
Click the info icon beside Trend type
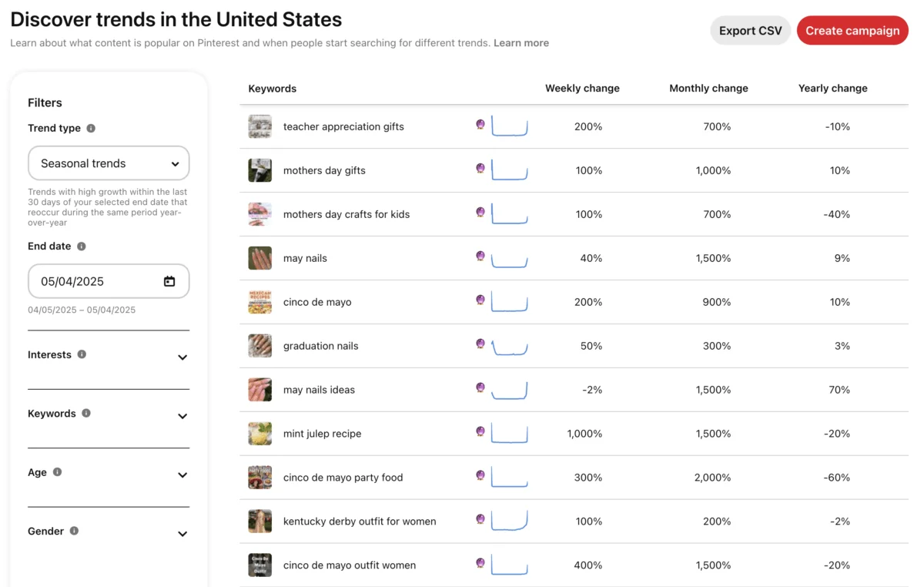[x=91, y=129]
